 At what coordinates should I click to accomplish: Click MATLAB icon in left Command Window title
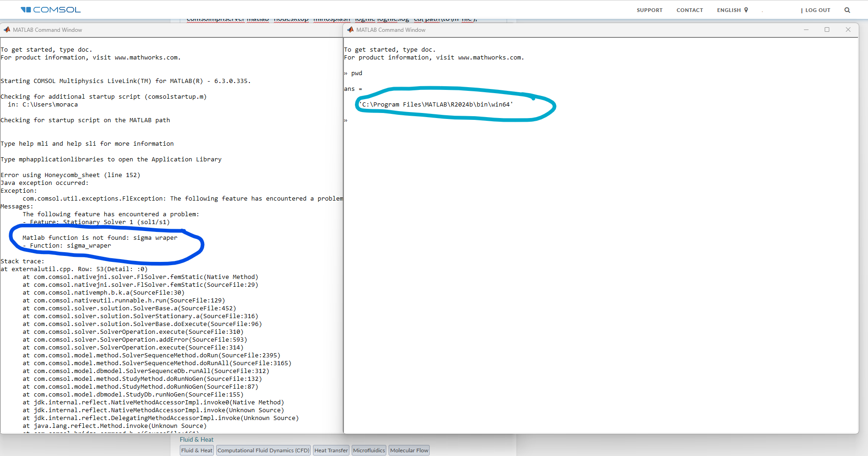7,30
